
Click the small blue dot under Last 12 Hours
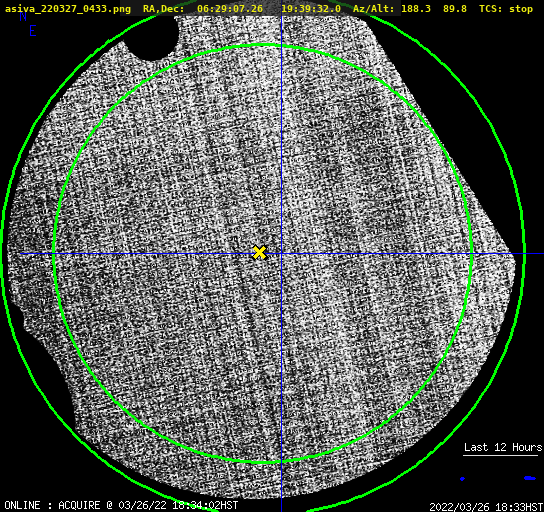[x=462, y=479]
